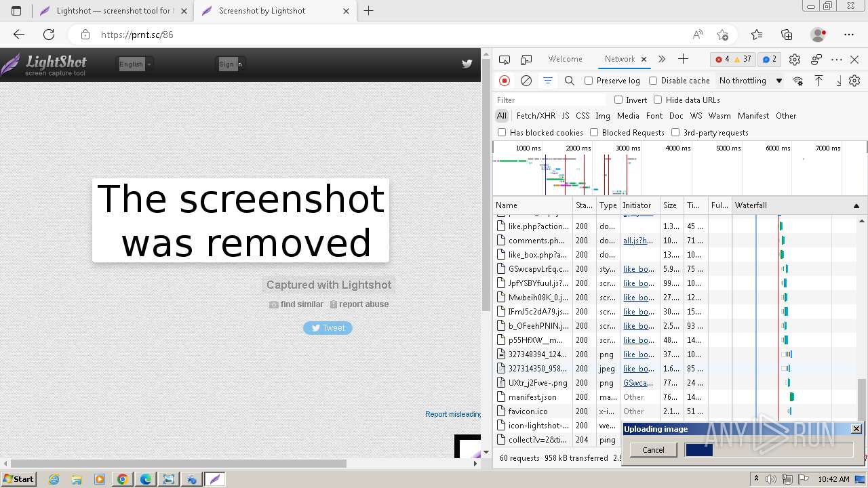Click the Read aloud icon in address bar
The image size is (868, 488).
698,35
